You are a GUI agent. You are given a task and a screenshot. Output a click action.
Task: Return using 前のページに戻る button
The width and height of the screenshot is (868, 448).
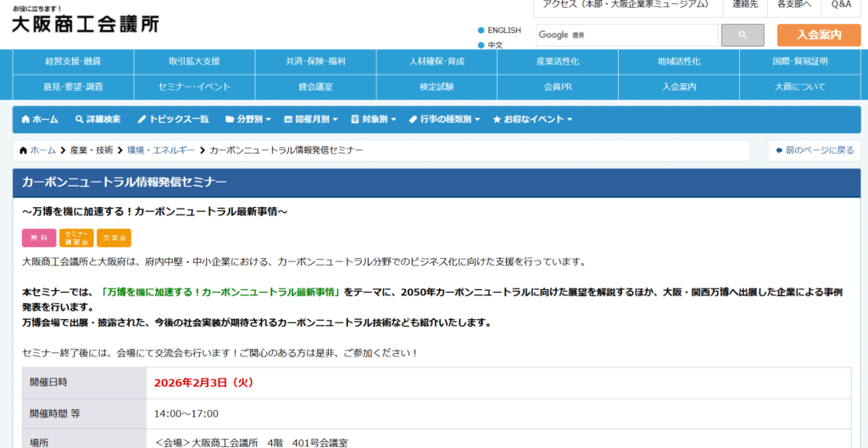pyautogui.click(x=814, y=150)
